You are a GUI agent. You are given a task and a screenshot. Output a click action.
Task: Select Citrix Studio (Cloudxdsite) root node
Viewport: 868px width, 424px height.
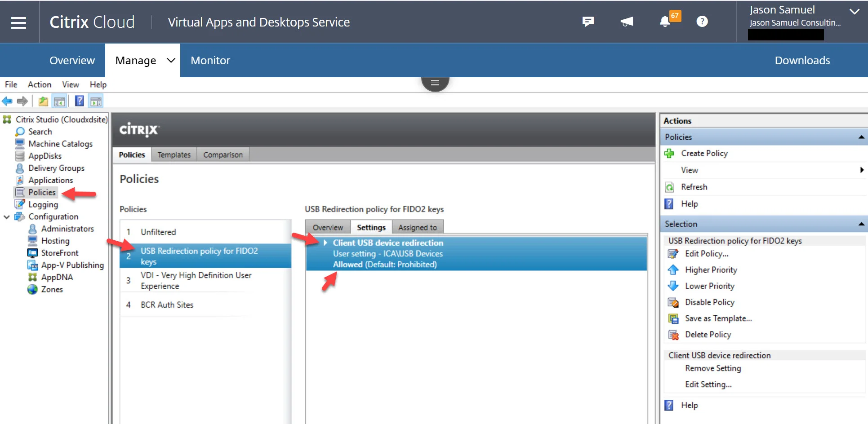62,119
